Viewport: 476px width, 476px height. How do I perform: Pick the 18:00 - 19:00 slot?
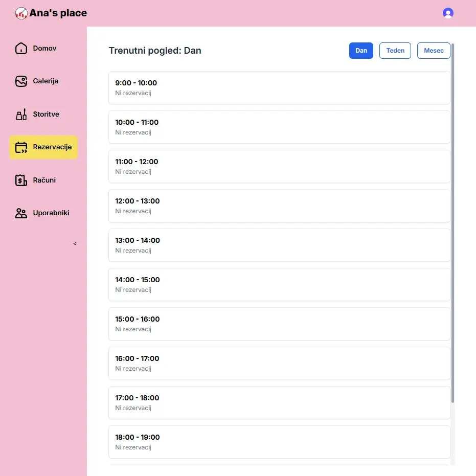279,442
